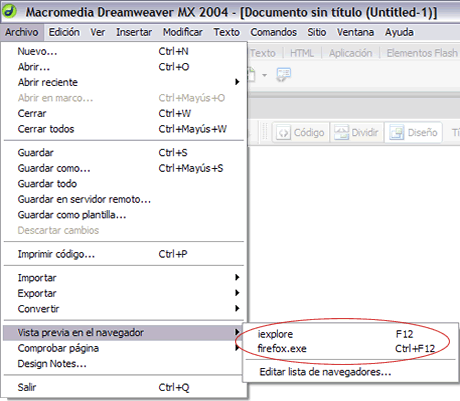Open Design Notes... entry
Viewport: 460px width, 401px height.
pyautogui.click(x=123, y=364)
